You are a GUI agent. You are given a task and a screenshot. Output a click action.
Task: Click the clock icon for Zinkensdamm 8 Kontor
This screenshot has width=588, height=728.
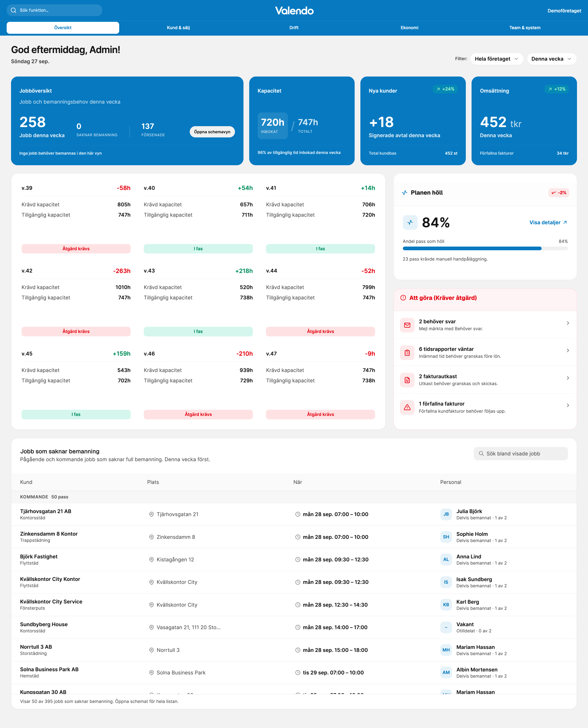298,537
